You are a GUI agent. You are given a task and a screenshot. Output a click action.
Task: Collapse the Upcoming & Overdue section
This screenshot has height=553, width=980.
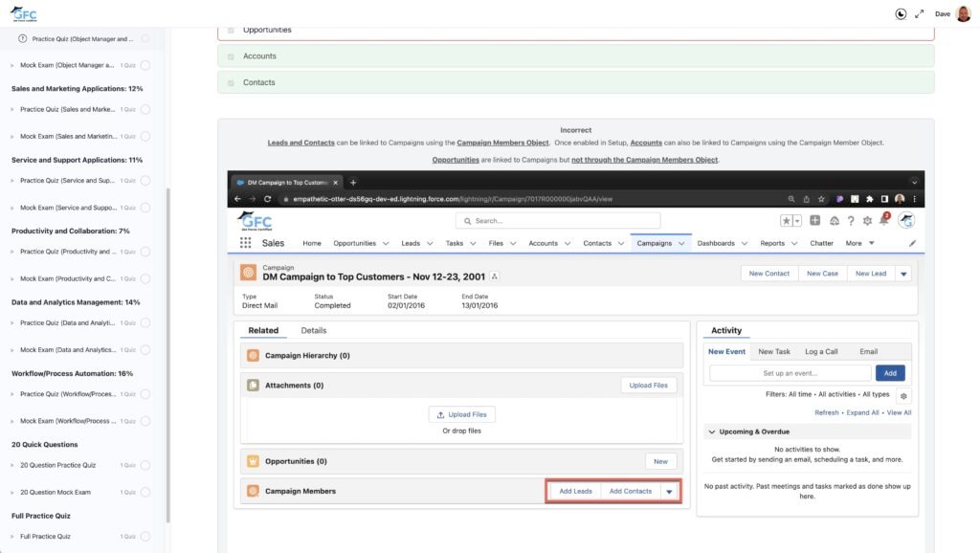712,431
